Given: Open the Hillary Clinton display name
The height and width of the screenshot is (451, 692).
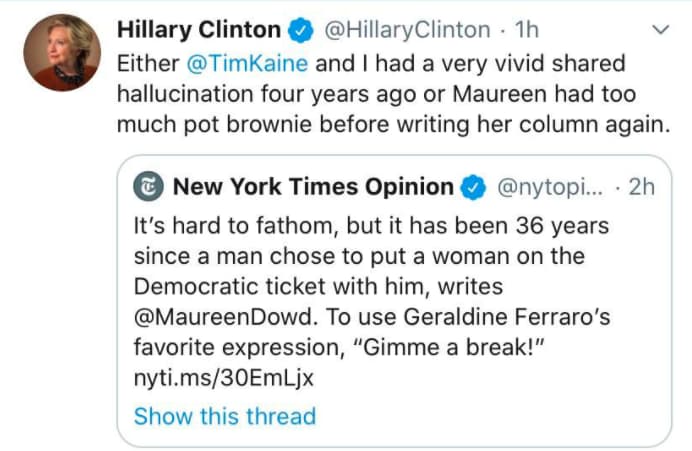Looking at the screenshot, I should [x=198, y=31].
